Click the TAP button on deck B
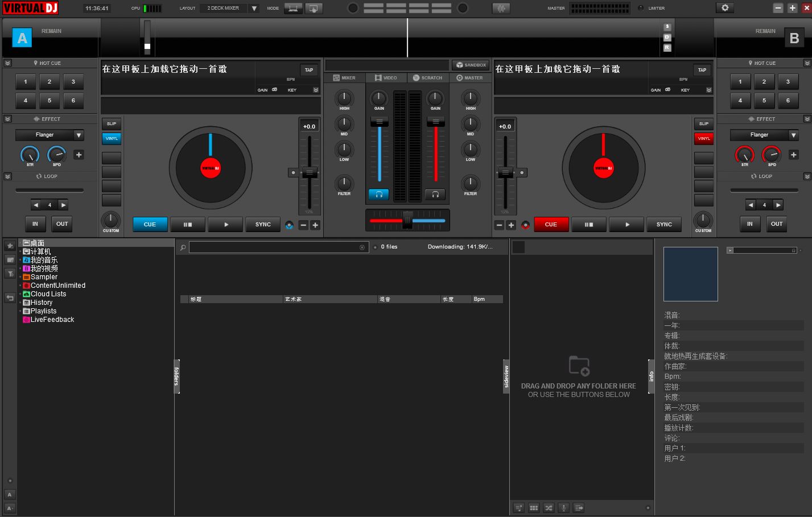The image size is (812, 517). click(702, 70)
